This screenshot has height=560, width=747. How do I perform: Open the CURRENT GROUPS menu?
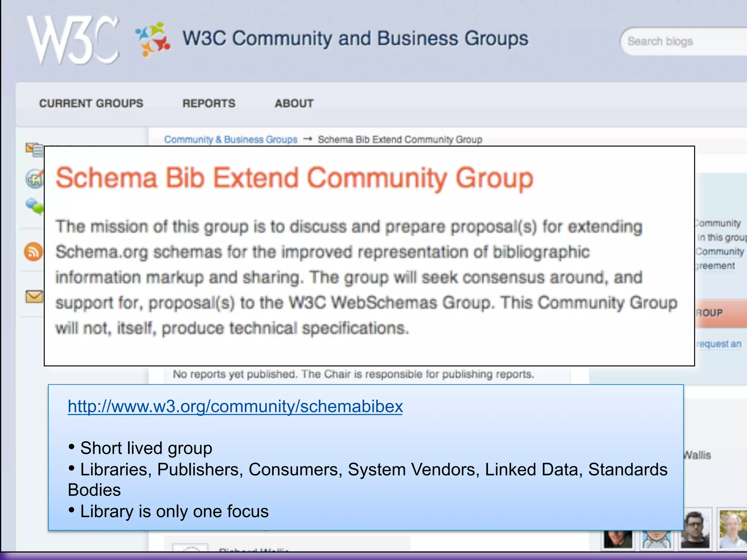(x=91, y=104)
